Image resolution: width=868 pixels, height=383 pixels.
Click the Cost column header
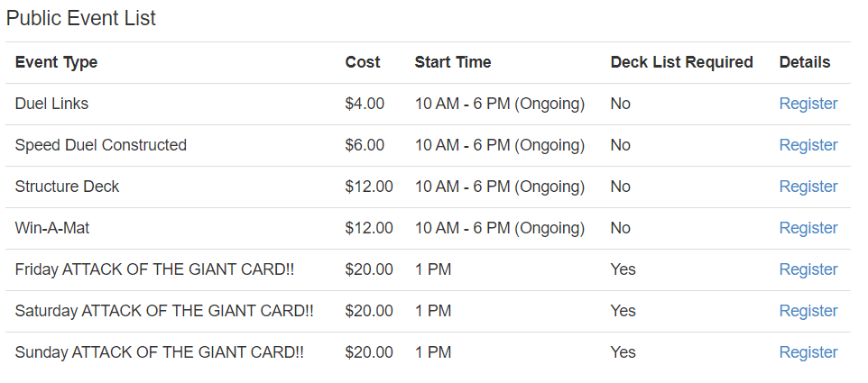coord(363,62)
